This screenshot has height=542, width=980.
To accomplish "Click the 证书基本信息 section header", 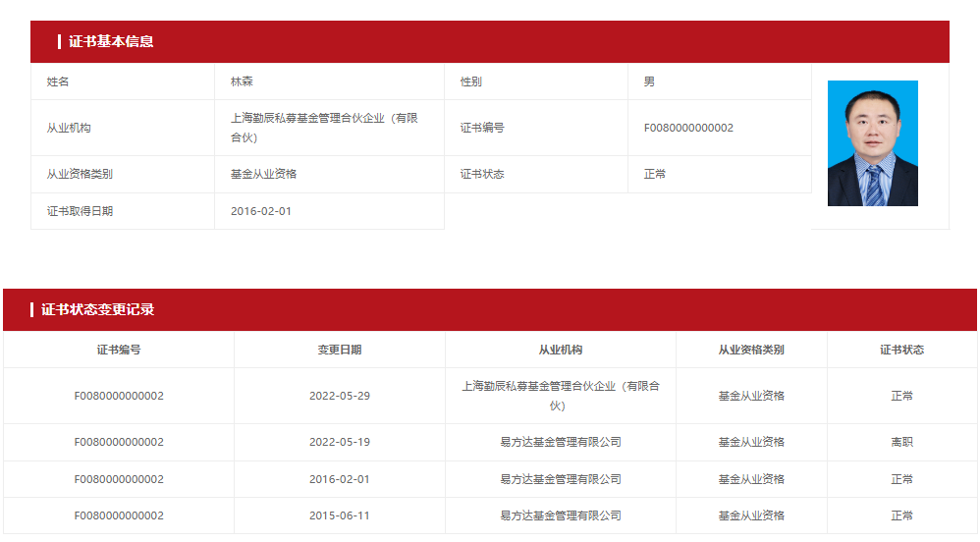I will pyautogui.click(x=111, y=41).
